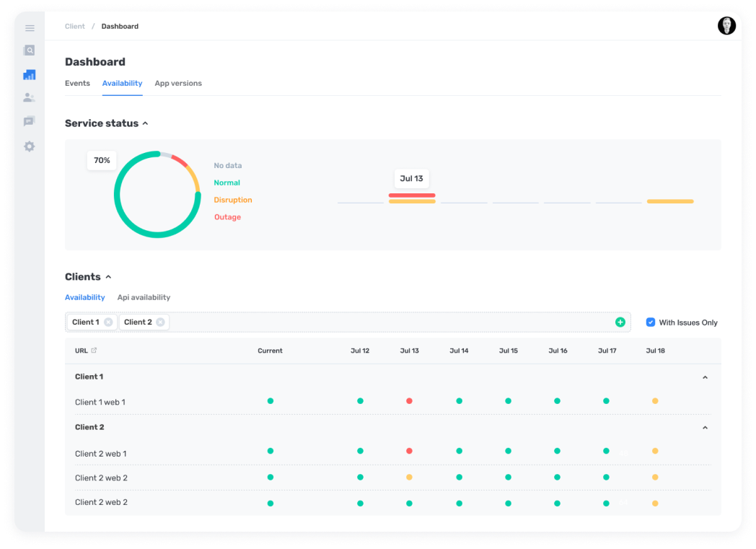Add a client using the green plus icon

[620, 322]
